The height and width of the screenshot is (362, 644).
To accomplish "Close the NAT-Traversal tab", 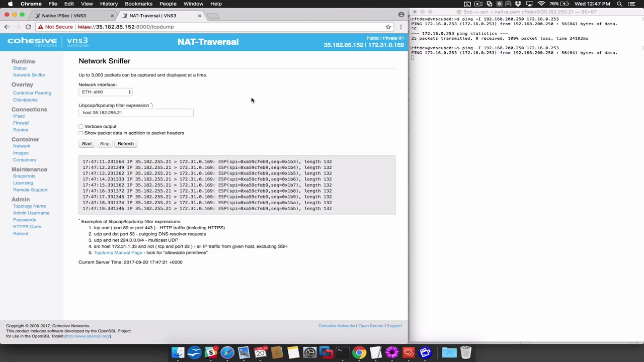I will pos(200,16).
